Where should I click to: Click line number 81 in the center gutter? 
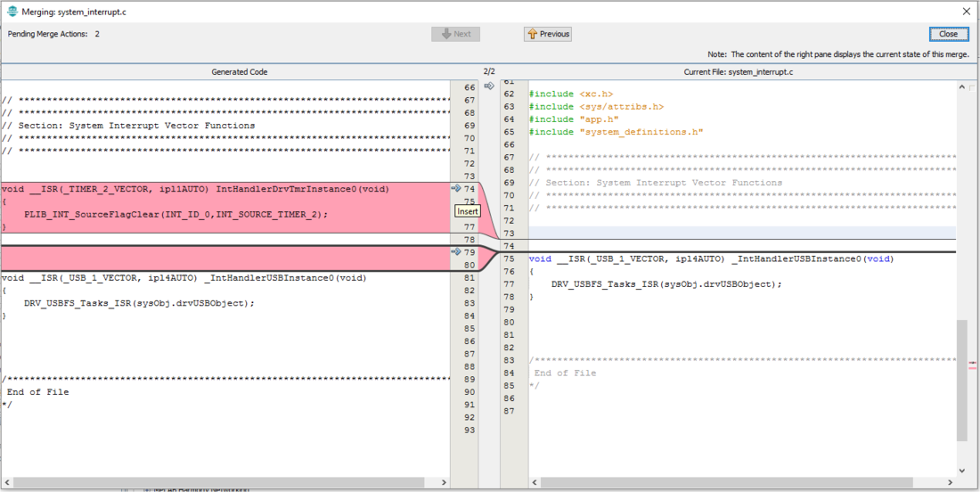[x=470, y=277]
